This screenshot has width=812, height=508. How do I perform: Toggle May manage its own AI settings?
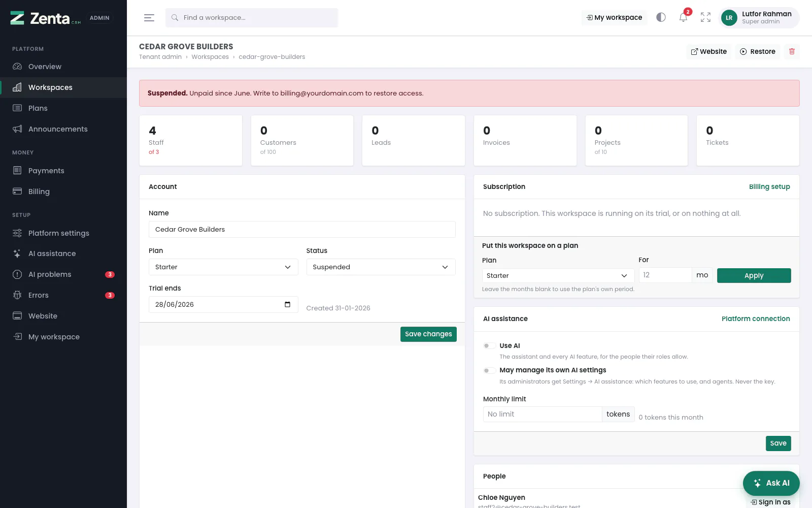coord(489,370)
